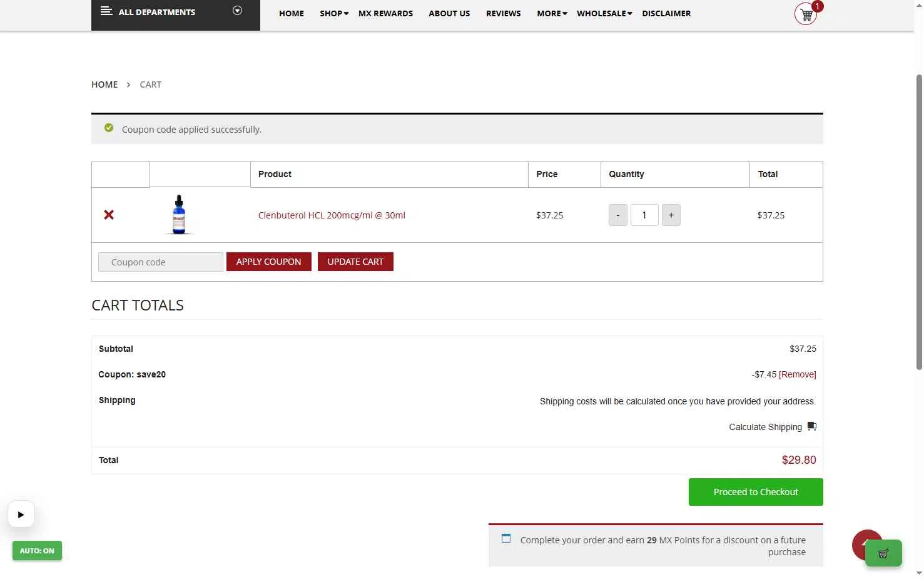Viewport: 924px width, 579px height.
Task: Click the Coupon: save20 label
Action: (132, 374)
